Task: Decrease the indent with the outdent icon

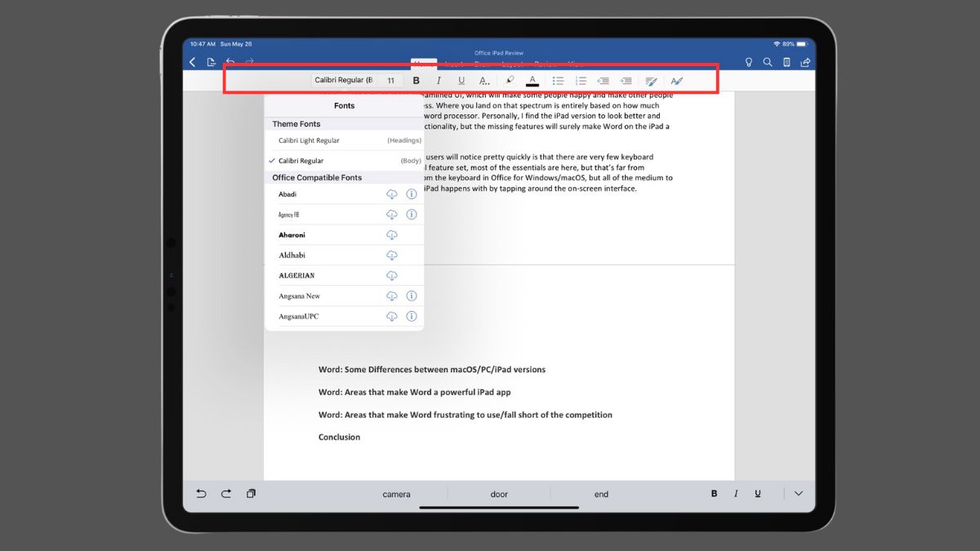Action: click(604, 81)
